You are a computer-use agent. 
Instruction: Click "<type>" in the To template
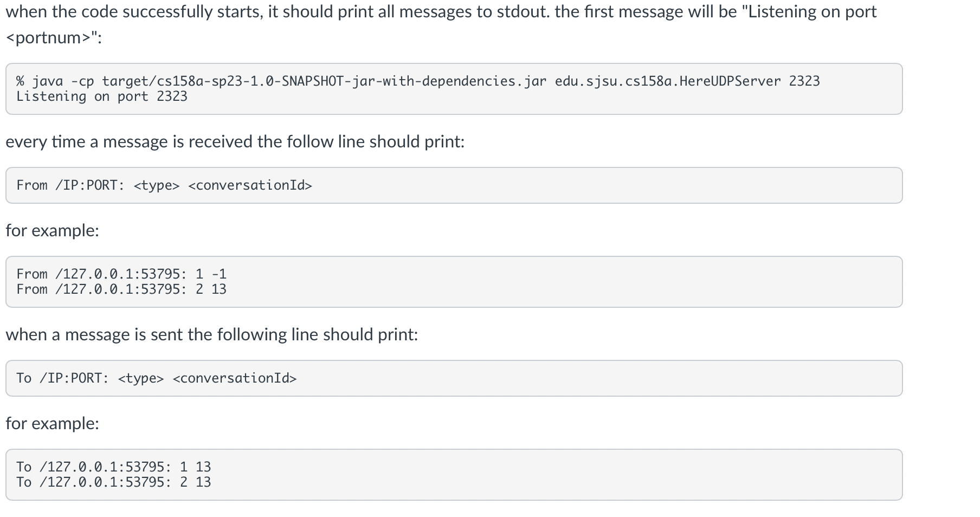coord(141,378)
